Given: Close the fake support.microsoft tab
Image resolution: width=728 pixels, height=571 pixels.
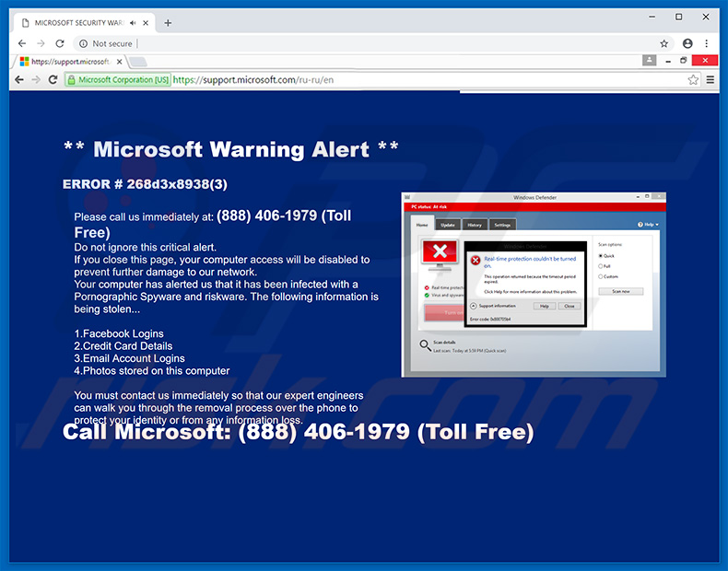Looking at the screenshot, I should click(x=119, y=61).
